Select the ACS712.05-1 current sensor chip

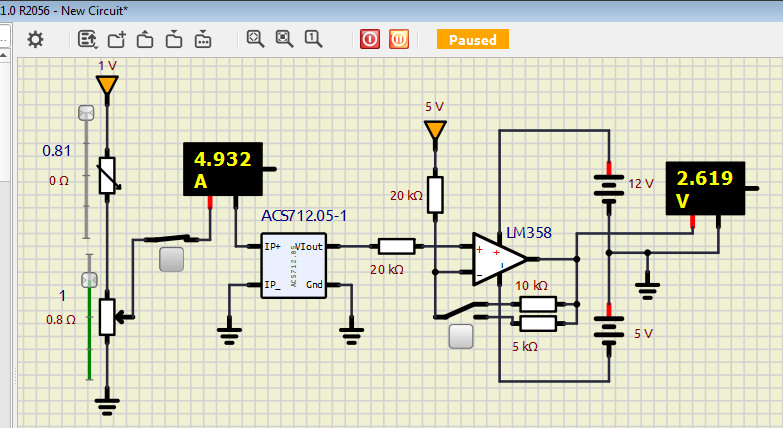click(x=293, y=264)
